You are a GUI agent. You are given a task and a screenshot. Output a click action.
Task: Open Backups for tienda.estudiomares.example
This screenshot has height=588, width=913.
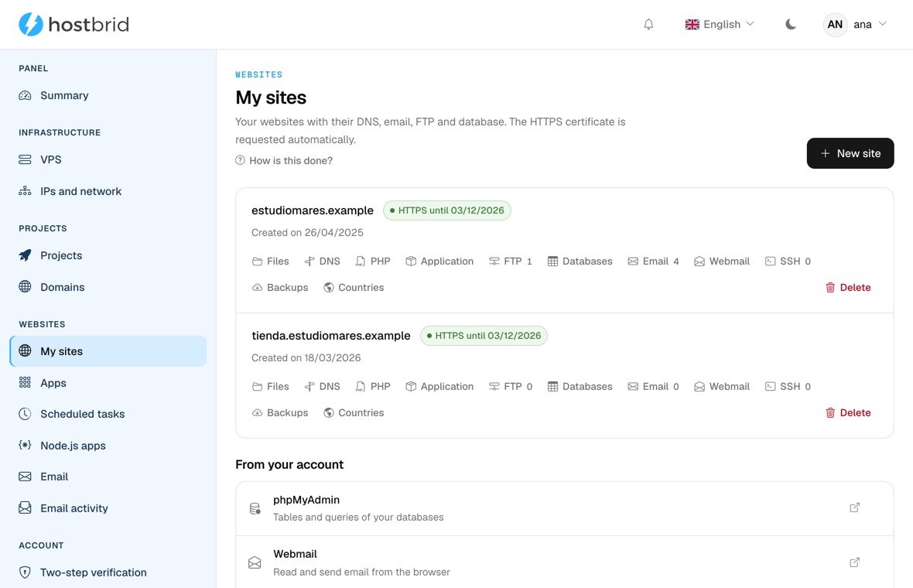(280, 413)
